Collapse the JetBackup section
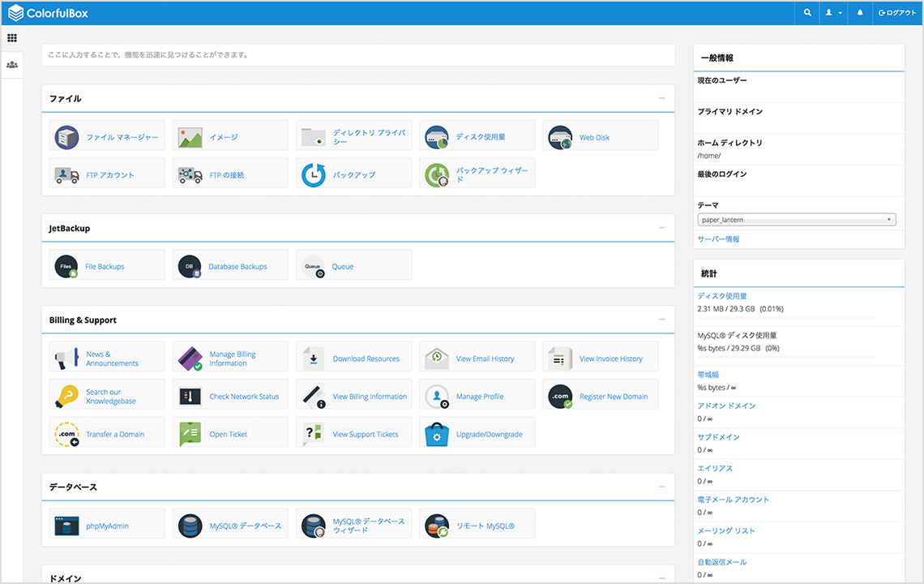Image resolution: width=924 pixels, height=584 pixels. (x=662, y=228)
